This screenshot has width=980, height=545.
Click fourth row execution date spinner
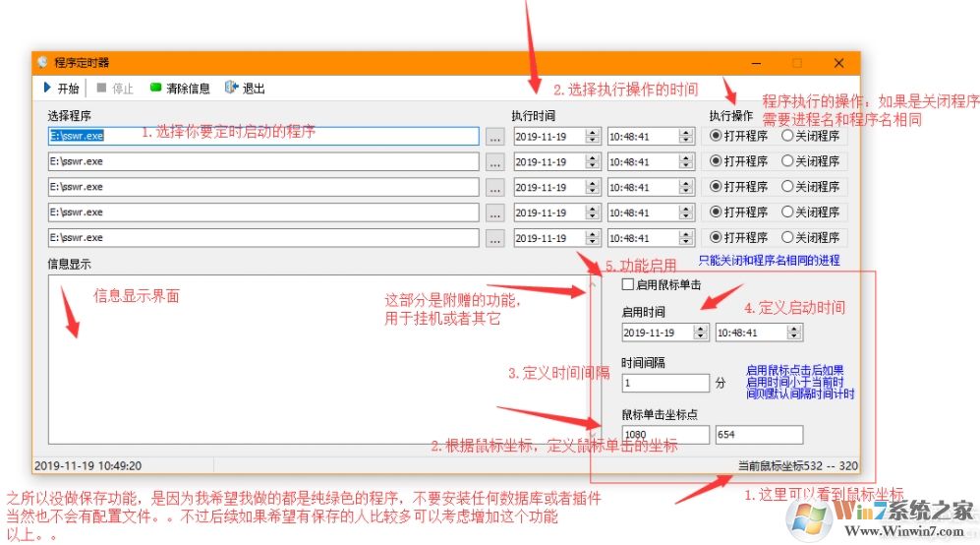[x=593, y=212]
